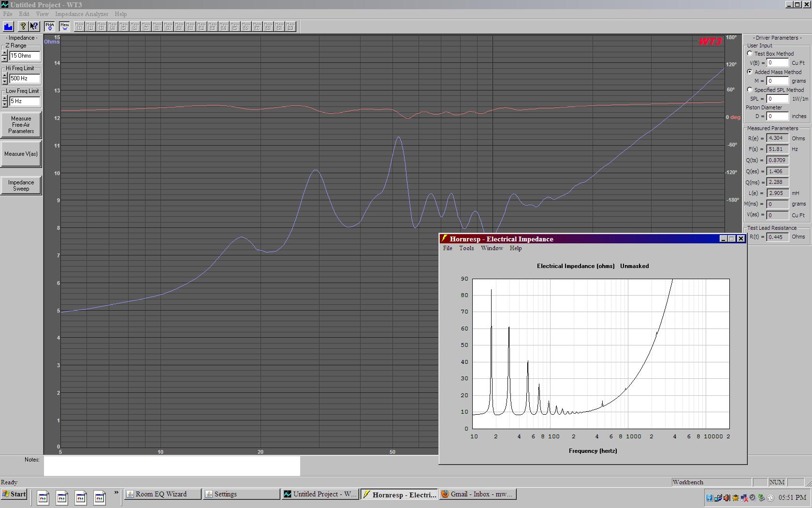Select the Mem 3 memory toolbar button
Screen dimensions: 812x508
pos(102,27)
